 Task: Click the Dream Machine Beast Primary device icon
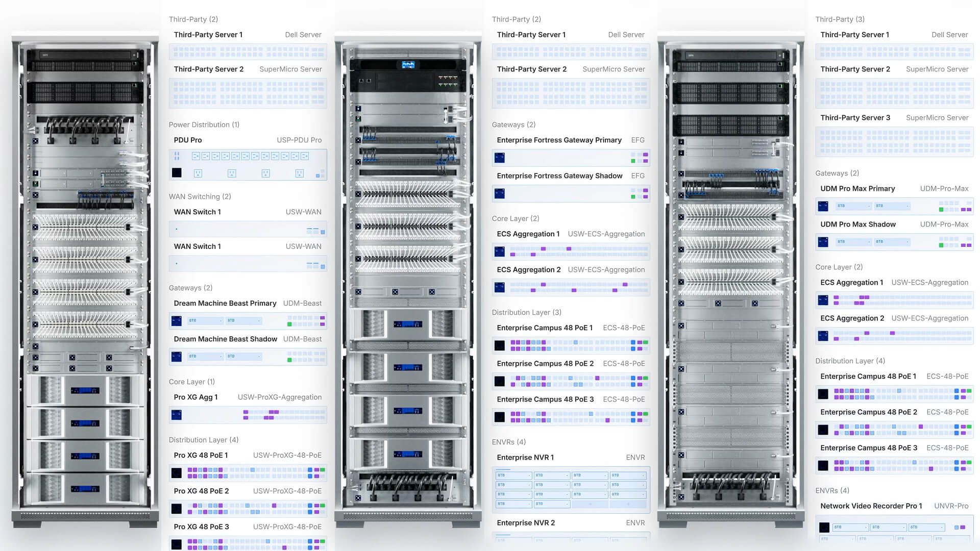pyautogui.click(x=177, y=321)
